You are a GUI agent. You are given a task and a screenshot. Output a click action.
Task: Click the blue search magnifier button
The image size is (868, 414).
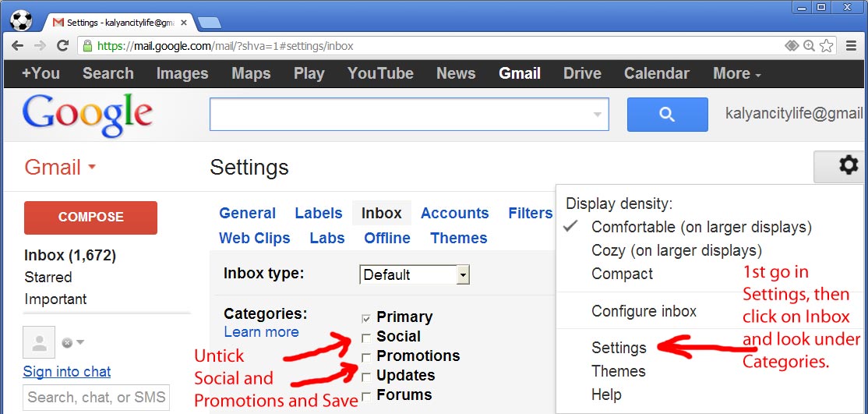[667, 115]
